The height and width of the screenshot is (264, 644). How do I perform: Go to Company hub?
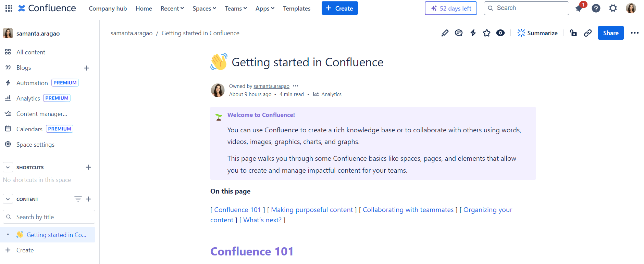(108, 8)
